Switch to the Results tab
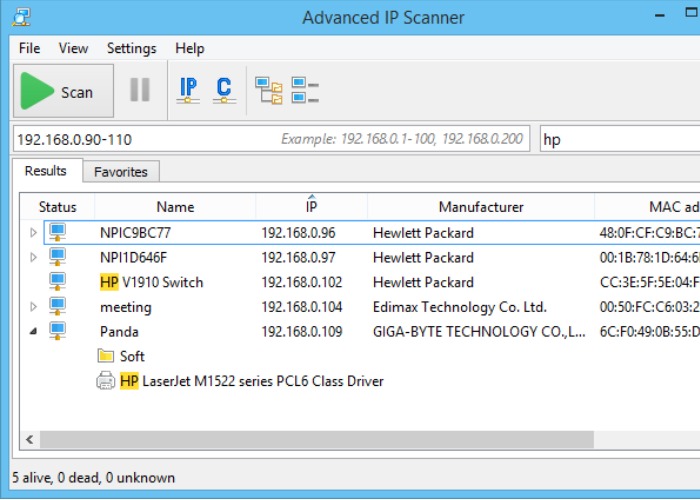Viewport: 700px width, 500px height. tap(46, 171)
